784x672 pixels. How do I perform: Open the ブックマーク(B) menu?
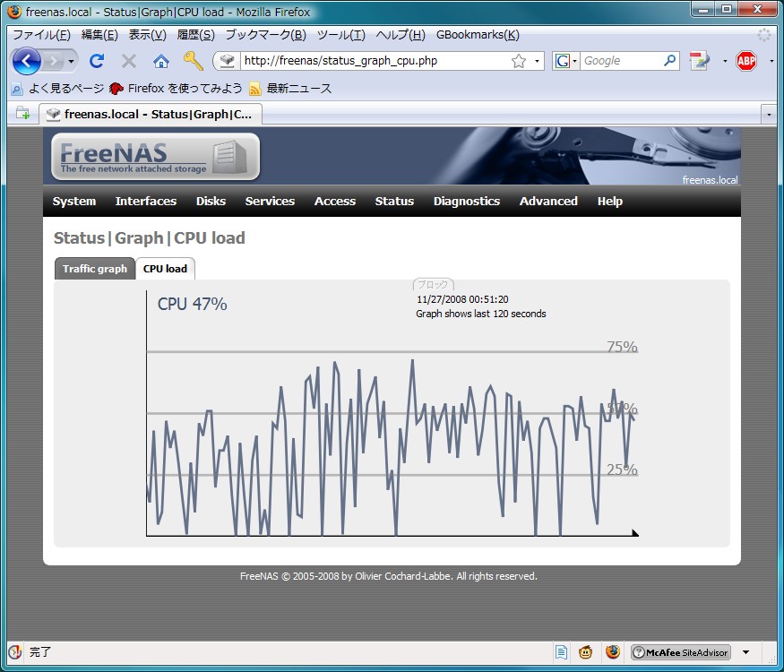click(x=265, y=35)
